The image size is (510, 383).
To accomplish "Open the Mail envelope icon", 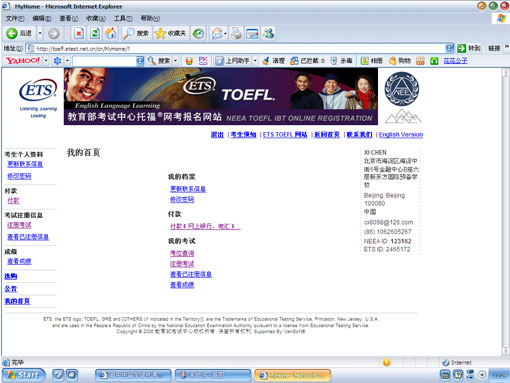I will [217, 33].
